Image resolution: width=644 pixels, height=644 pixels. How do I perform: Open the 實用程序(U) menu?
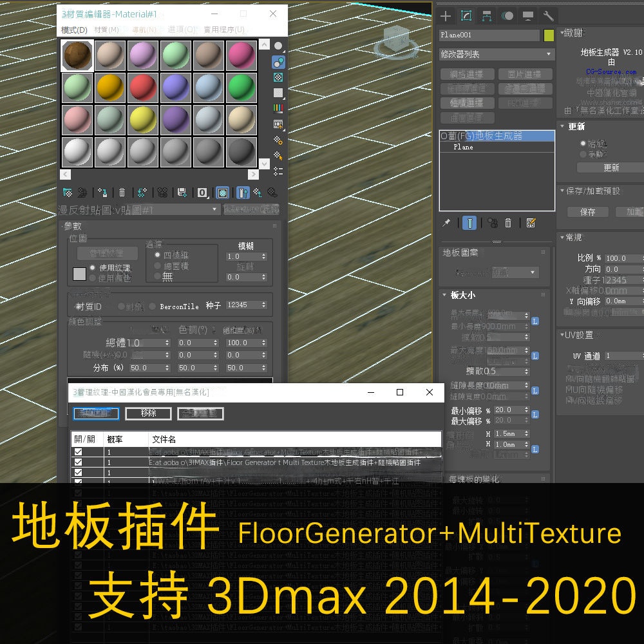point(224,30)
